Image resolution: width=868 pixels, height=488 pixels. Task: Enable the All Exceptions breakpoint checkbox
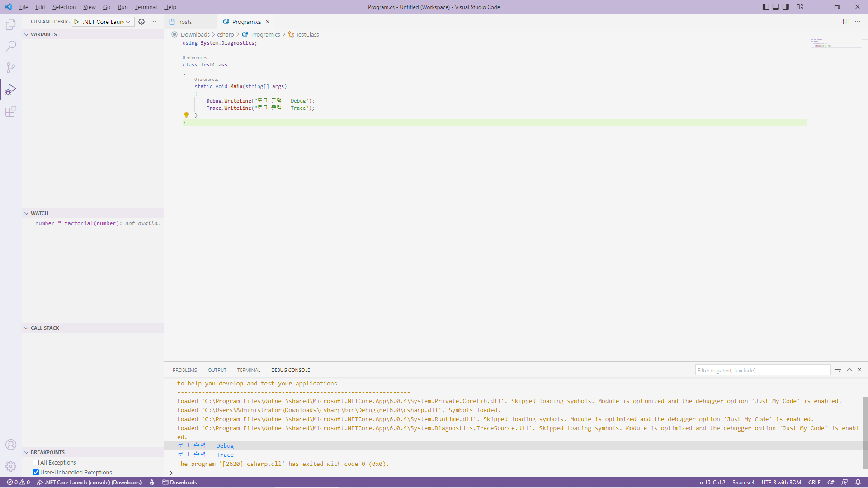tap(36, 462)
